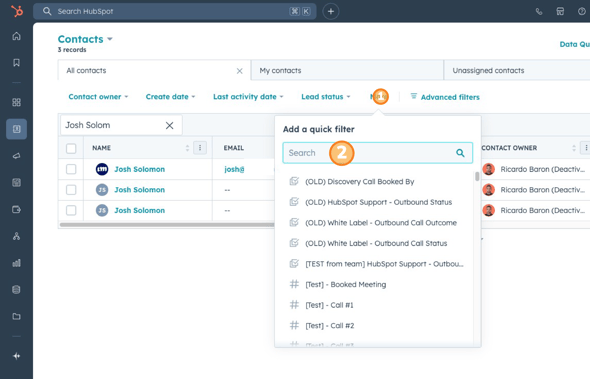Open the Contacts title dropdown
The height and width of the screenshot is (379, 590).
pos(85,39)
